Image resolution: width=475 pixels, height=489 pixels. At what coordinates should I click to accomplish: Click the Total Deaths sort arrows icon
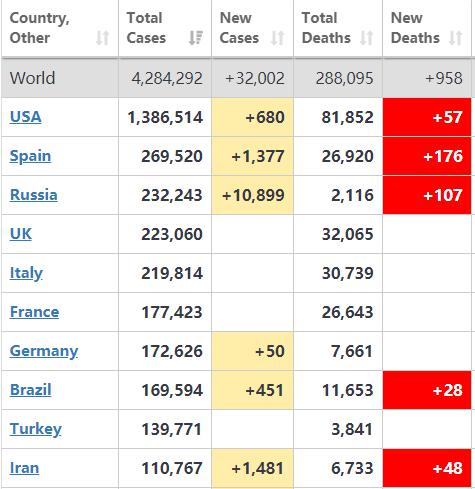pyautogui.click(x=366, y=38)
